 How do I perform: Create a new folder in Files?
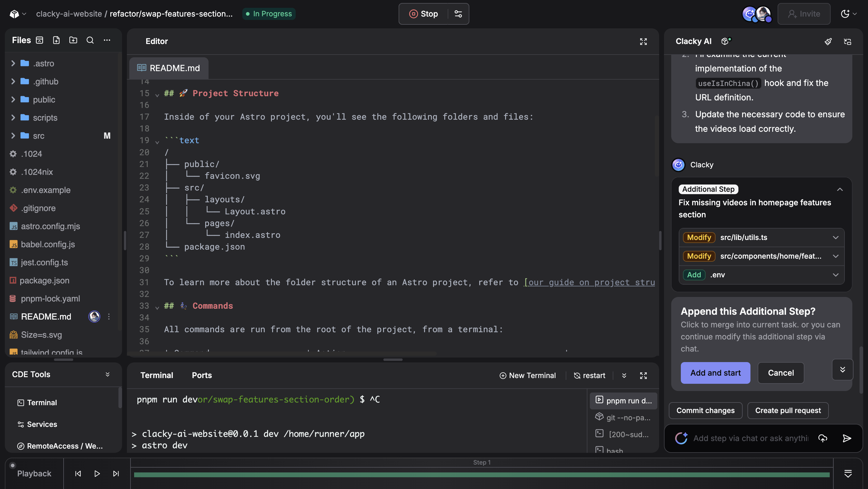[73, 40]
